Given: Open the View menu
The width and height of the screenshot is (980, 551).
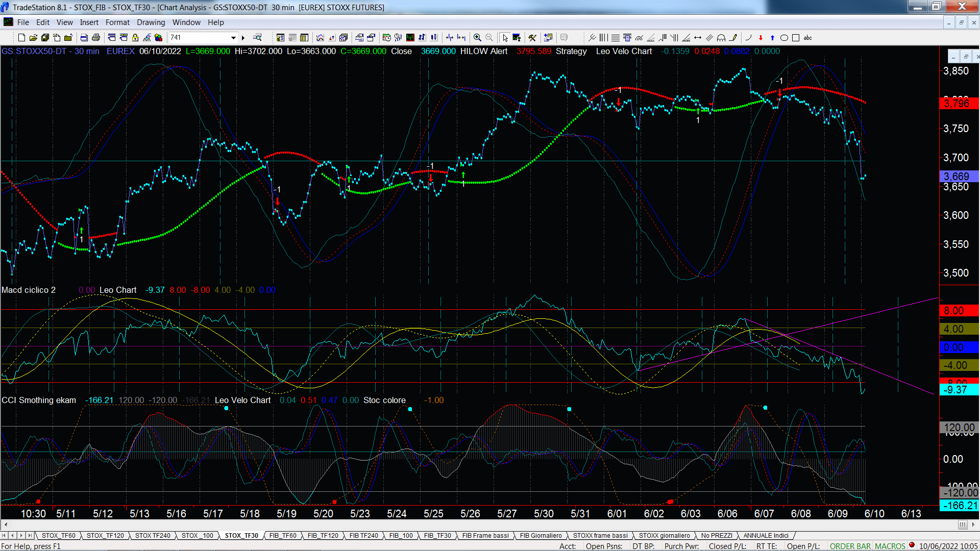Looking at the screenshot, I should 65,22.
